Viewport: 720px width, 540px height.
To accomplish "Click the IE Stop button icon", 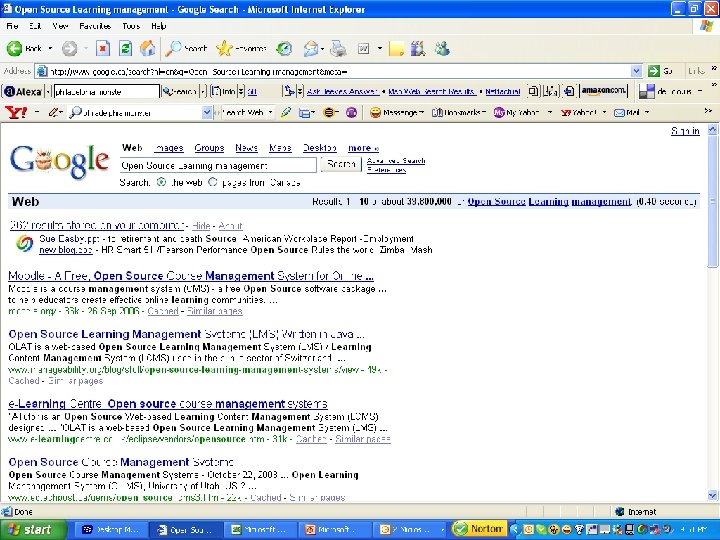I will pos(102,48).
